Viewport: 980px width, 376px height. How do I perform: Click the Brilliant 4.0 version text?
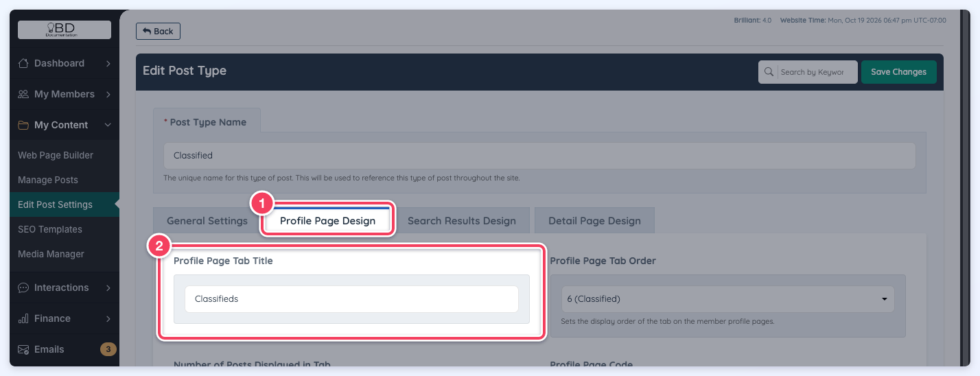click(753, 21)
